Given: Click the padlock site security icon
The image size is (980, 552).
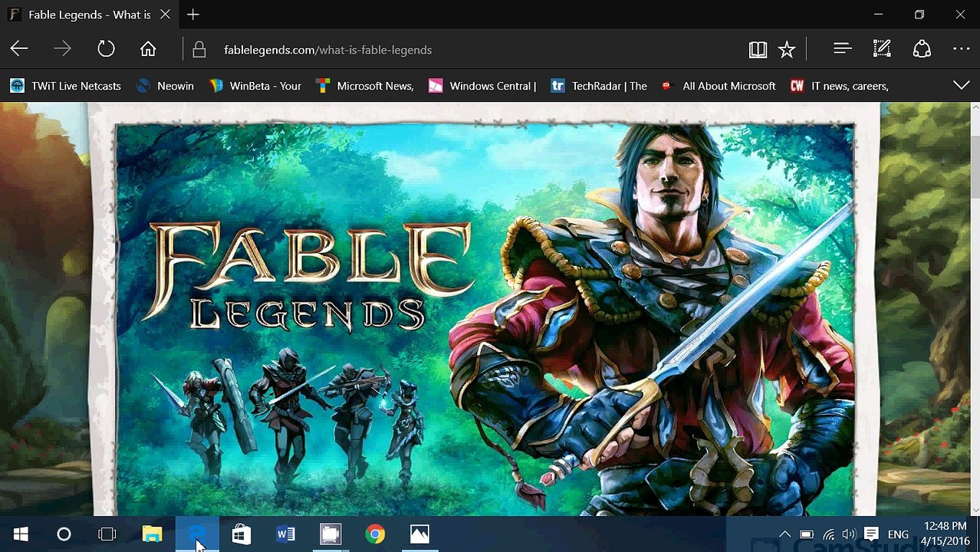Looking at the screenshot, I should click(199, 50).
